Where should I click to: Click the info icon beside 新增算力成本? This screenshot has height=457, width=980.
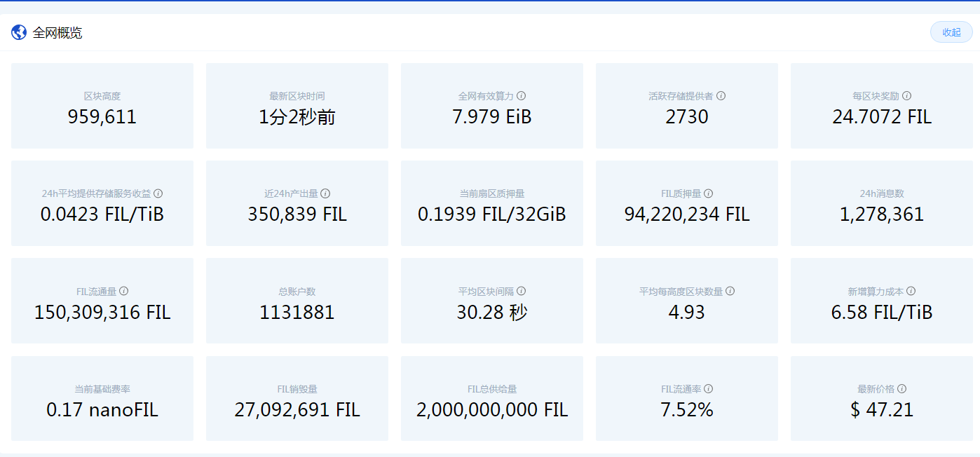click(911, 291)
